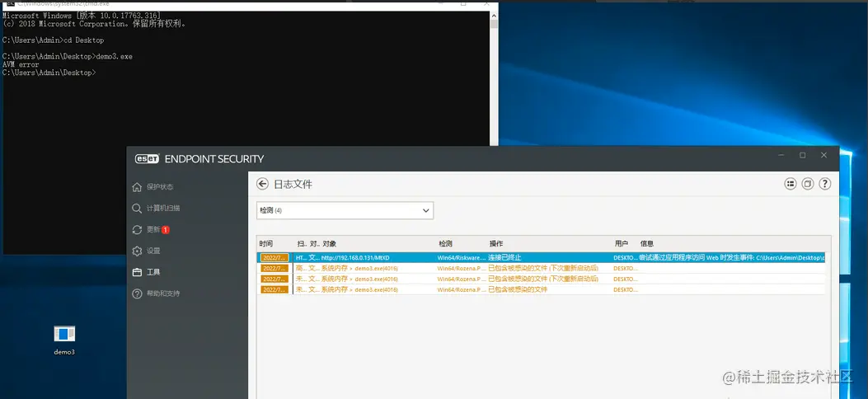Click the ESET logo in title bar

[148, 159]
